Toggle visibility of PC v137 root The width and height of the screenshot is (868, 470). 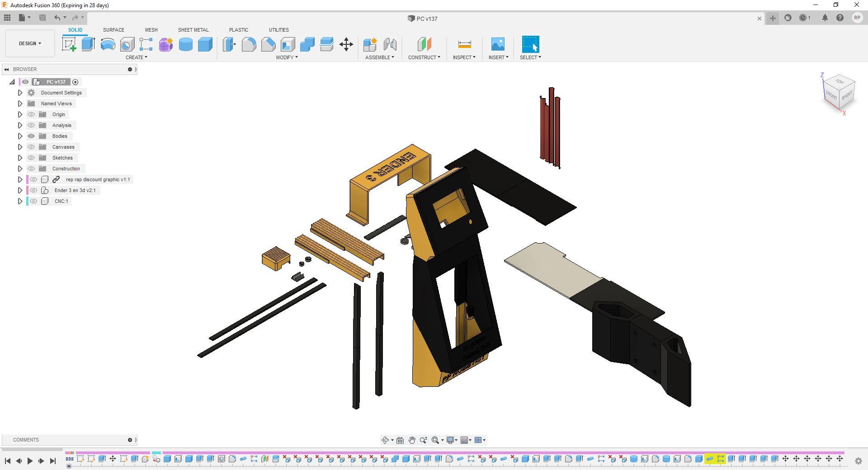click(25, 82)
